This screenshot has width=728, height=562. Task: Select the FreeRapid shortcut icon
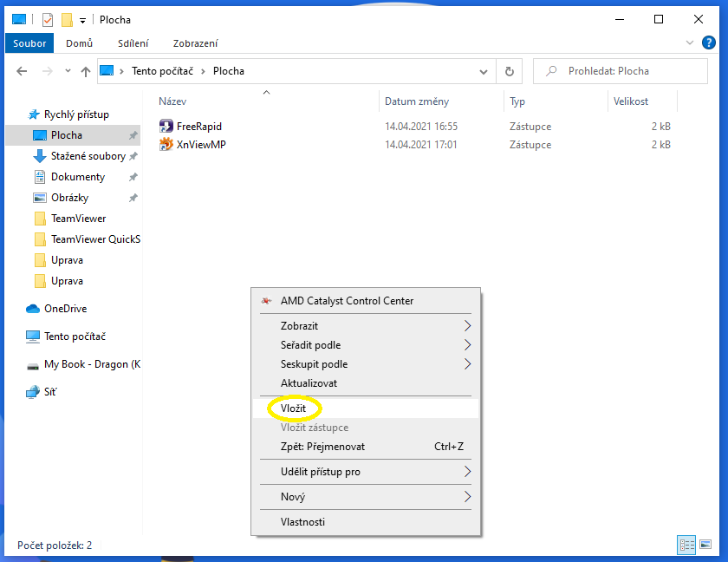(166, 127)
